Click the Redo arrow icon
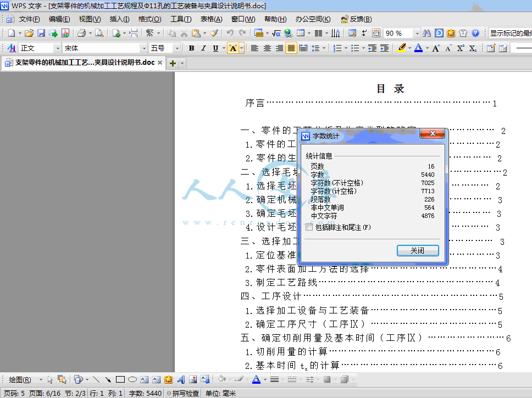 [x=242, y=33]
